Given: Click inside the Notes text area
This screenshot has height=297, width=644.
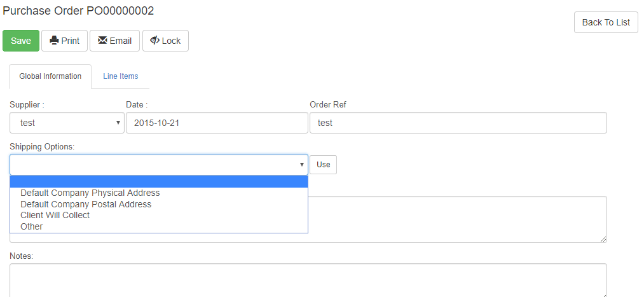Looking at the screenshot, I should pos(308,280).
